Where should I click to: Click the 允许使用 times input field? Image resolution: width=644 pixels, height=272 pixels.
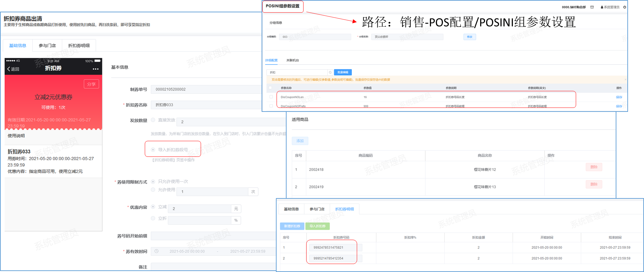point(212,192)
